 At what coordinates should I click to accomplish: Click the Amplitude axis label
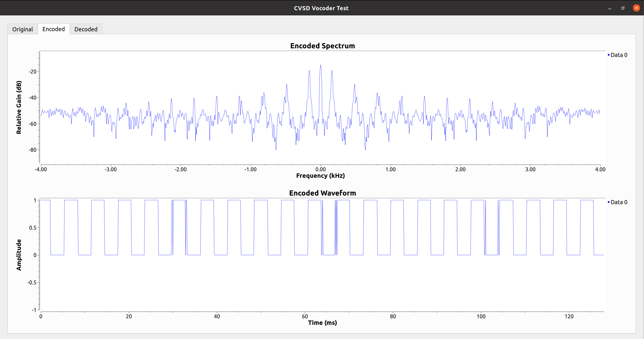[x=19, y=255]
